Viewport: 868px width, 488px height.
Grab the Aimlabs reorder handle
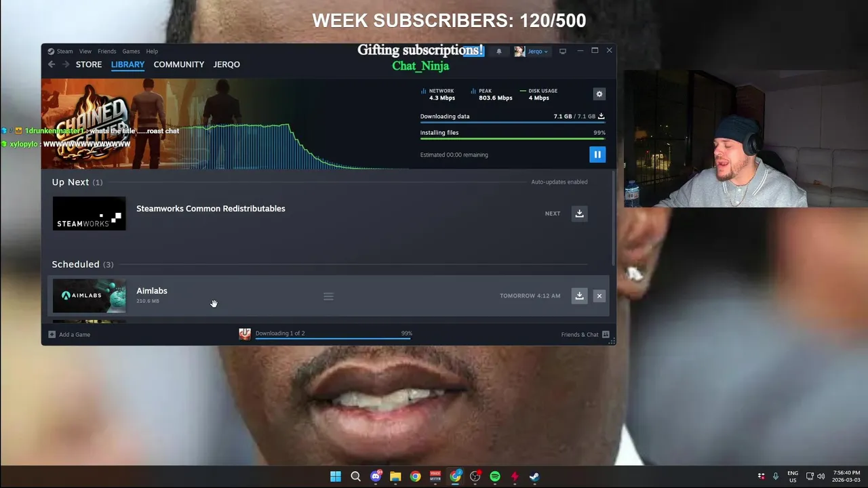point(328,296)
